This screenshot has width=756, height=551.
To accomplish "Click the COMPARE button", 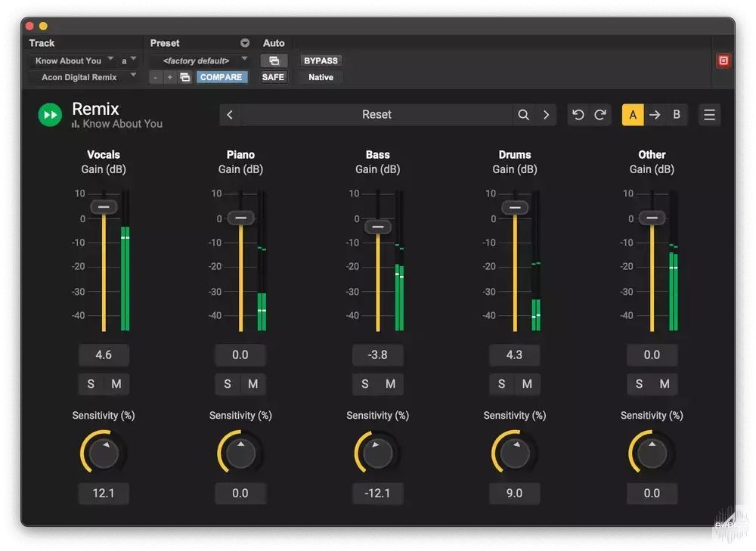I will pos(222,77).
